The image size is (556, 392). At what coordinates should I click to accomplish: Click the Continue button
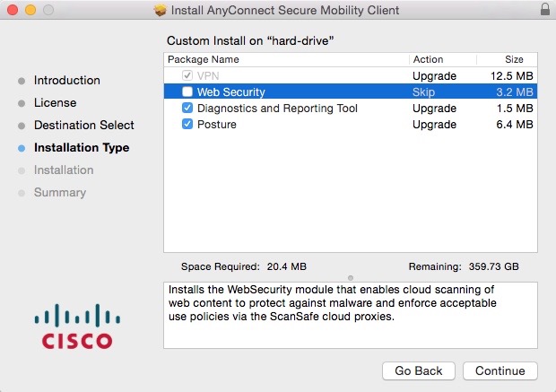click(500, 370)
